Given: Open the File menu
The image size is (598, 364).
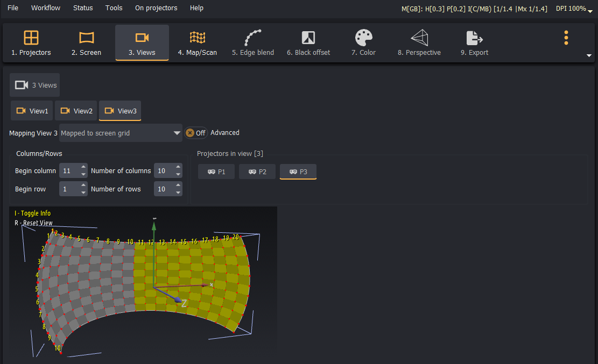Looking at the screenshot, I should (13, 8).
